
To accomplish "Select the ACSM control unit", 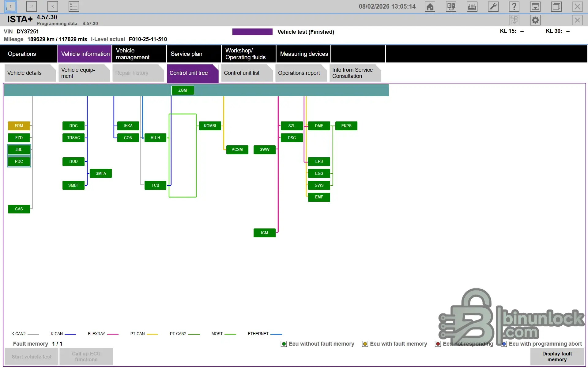I will (237, 149).
